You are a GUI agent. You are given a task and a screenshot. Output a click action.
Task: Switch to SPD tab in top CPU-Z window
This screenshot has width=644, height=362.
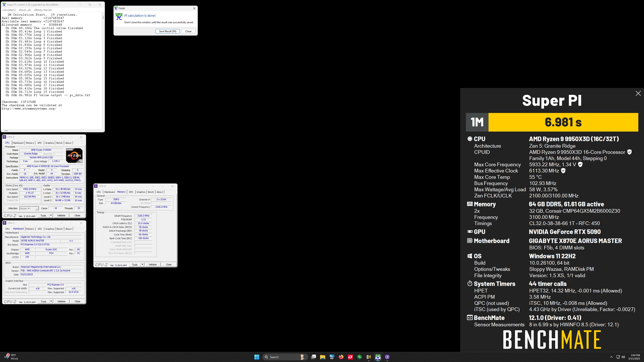point(40,143)
